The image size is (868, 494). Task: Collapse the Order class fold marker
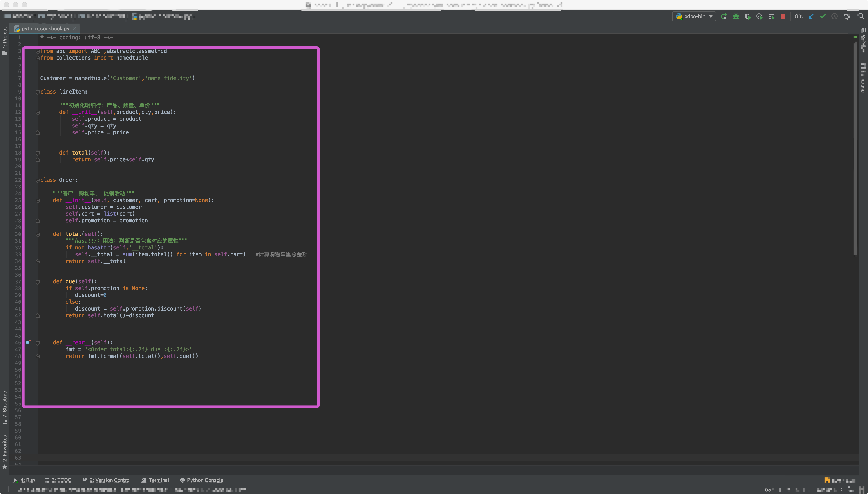tap(38, 180)
